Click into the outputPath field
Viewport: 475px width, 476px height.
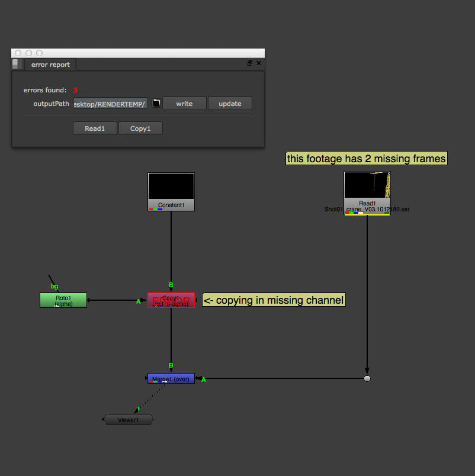coord(110,104)
